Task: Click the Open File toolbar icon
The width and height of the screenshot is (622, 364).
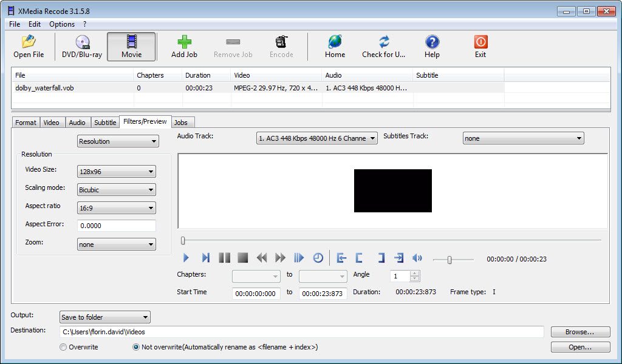Action: tap(29, 47)
